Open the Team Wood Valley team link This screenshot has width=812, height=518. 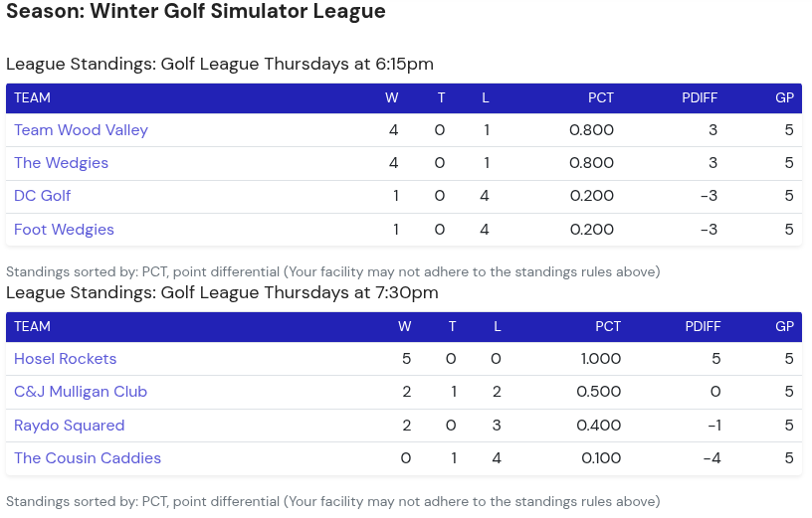click(81, 130)
